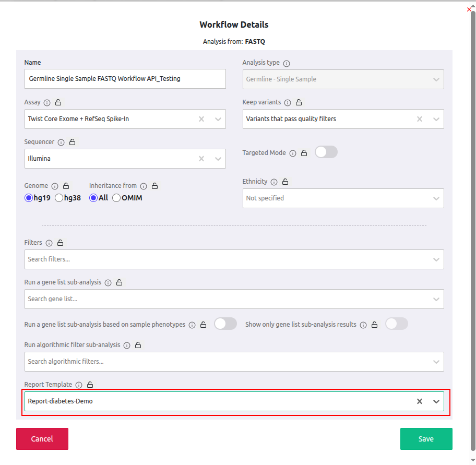Click the info icon next to Sequencer
476x465 pixels.
tap(61, 142)
